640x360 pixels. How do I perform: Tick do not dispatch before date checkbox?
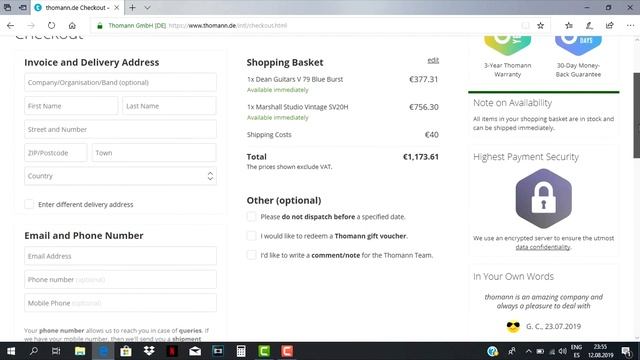(251, 216)
